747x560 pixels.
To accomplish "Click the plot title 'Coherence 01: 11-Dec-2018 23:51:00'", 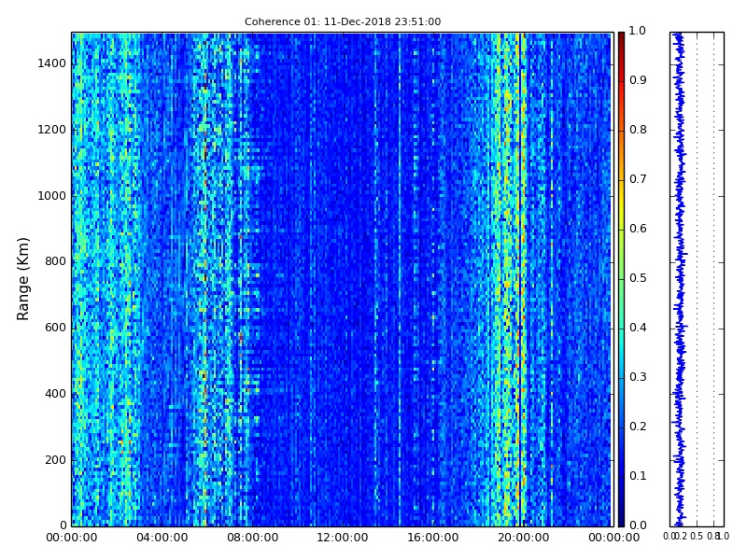I will [343, 21].
